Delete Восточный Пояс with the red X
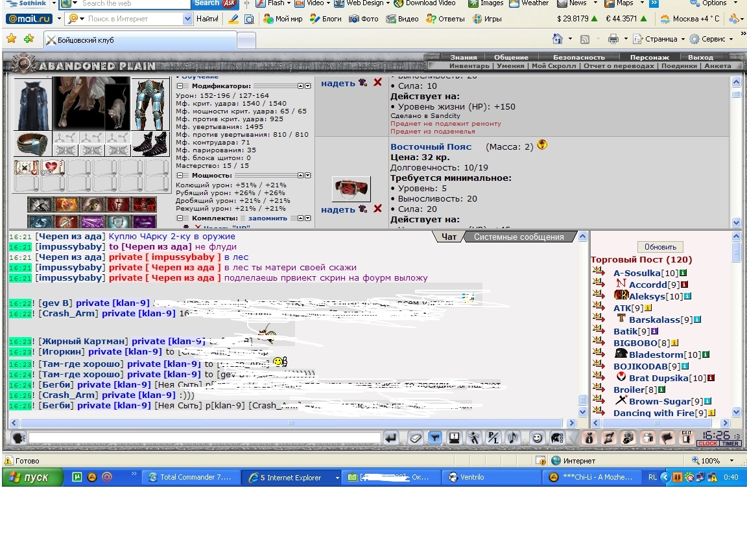The image size is (747, 560). click(x=378, y=209)
